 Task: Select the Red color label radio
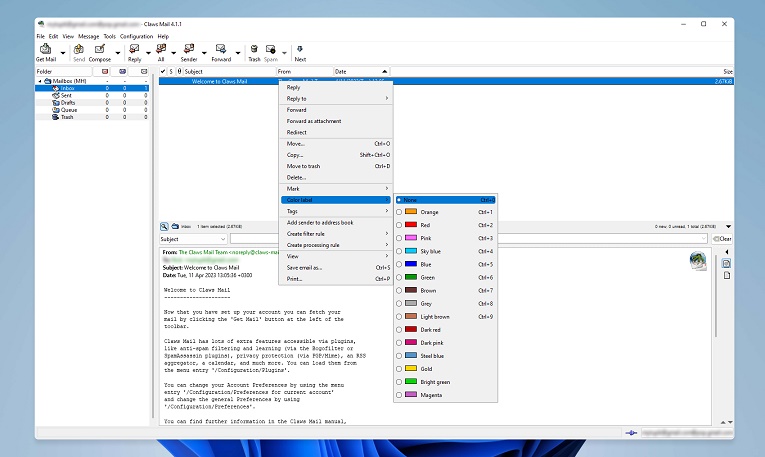click(399, 225)
